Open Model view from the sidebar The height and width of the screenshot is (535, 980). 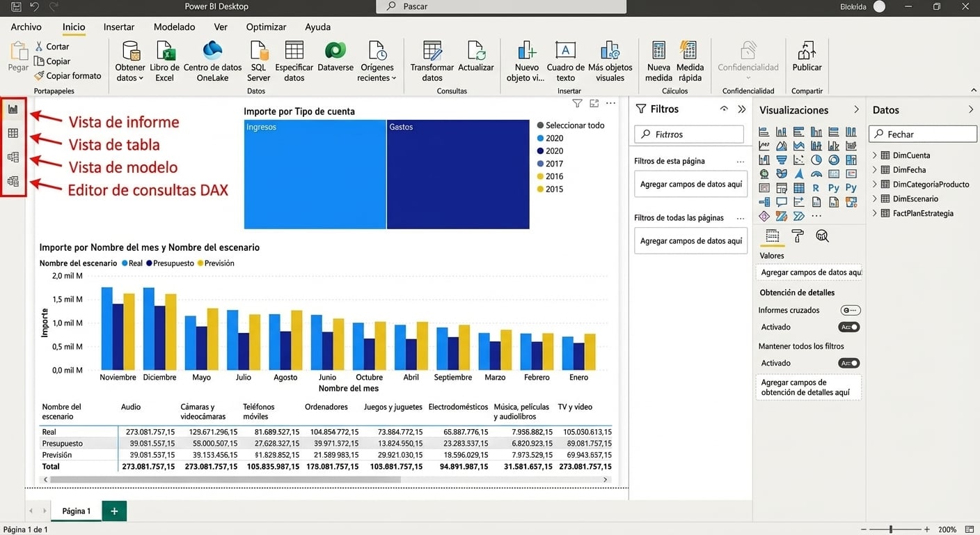click(13, 157)
